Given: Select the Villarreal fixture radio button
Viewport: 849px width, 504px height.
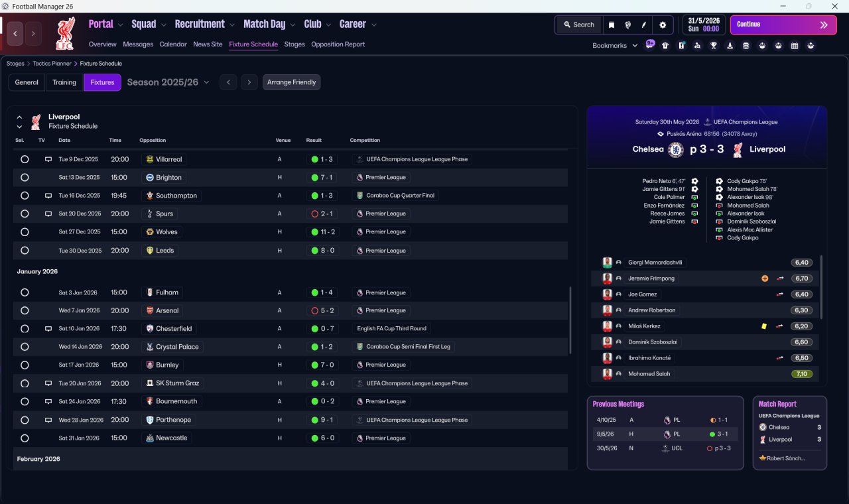Looking at the screenshot, I should 25,159.
